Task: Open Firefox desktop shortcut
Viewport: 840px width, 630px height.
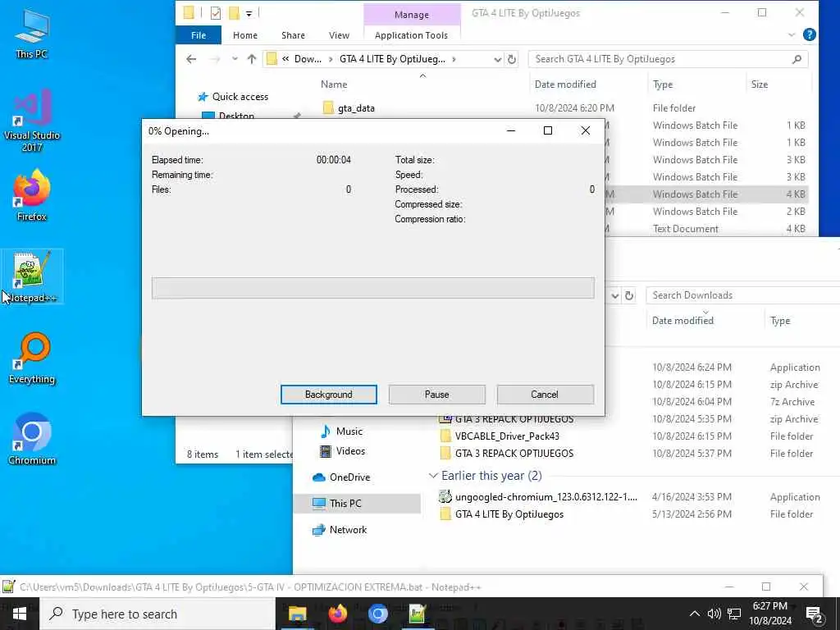Action: tap(32, 195)
